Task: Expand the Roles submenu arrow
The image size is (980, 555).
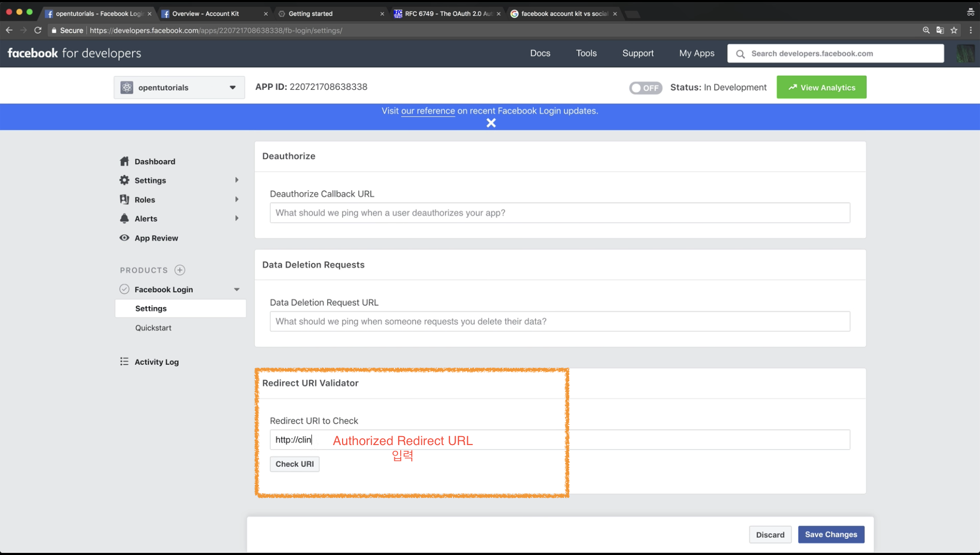Action: tap(237, 199)
